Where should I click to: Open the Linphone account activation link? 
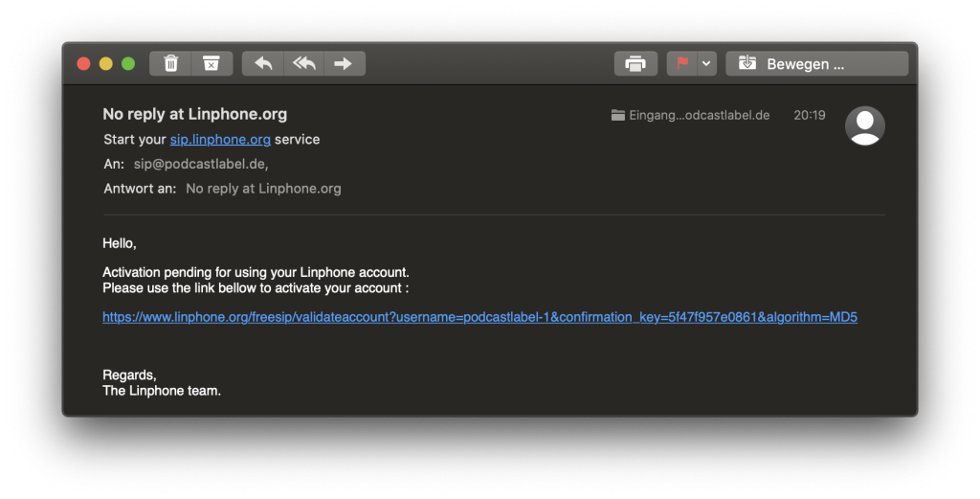click(x=479, y=318)
